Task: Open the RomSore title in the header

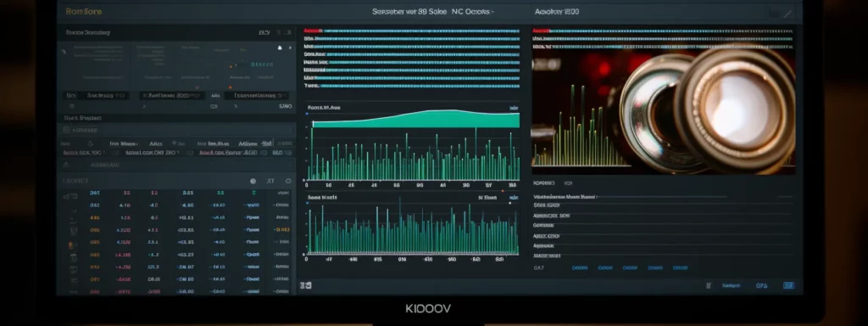Action: (84, 11)
